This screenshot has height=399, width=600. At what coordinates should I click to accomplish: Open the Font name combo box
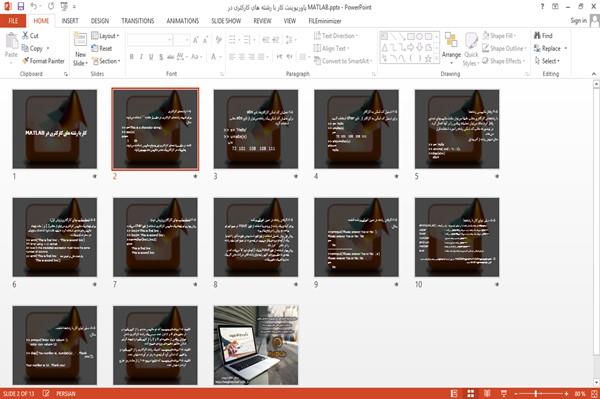(x=150, y=40)
